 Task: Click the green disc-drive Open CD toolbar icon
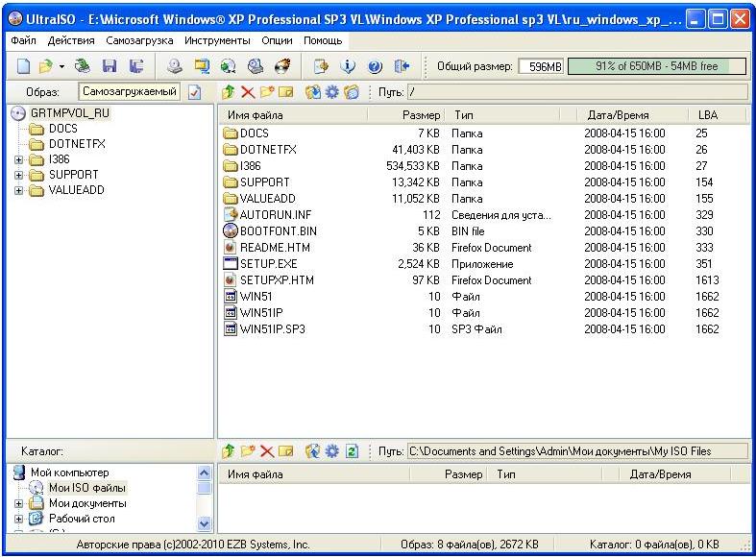coord(83,66)
